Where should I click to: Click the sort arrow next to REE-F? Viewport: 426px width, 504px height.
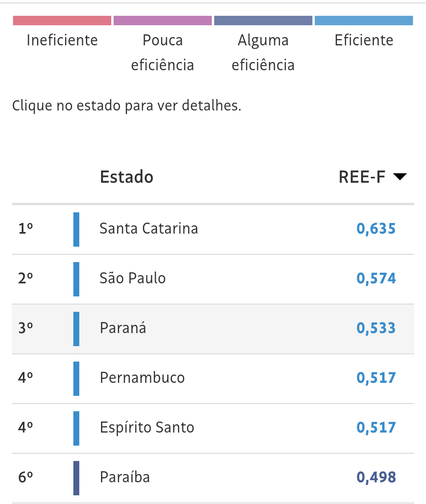[400, 177]
